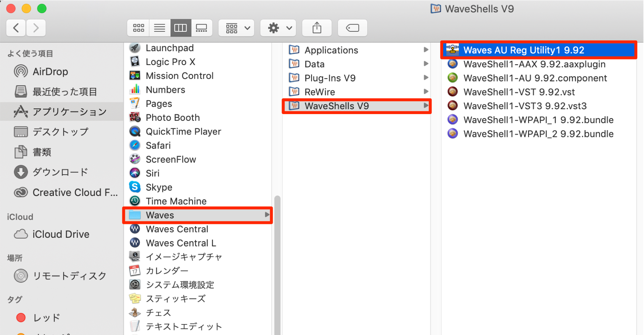
Task: Open the Applications folder in Waves
Action: (x=356, y=50)
